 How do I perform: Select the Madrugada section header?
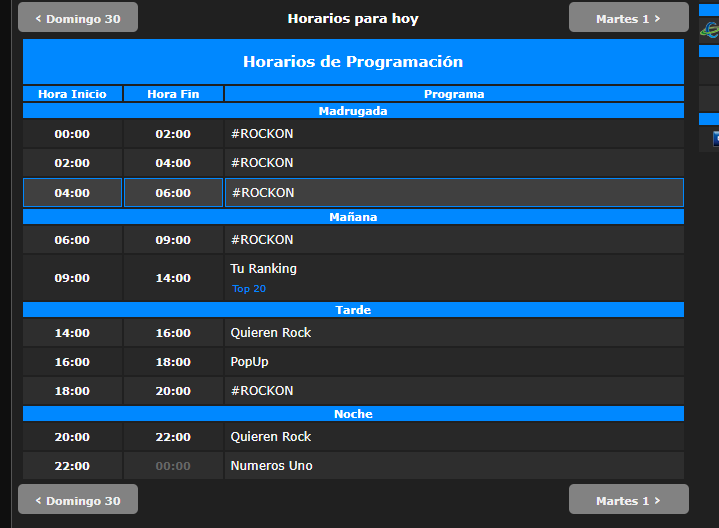click(353, 111)
